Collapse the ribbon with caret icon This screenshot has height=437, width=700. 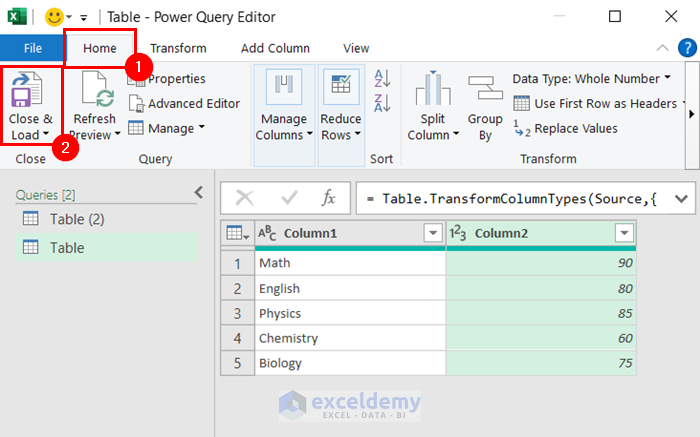tap(662, 48)
